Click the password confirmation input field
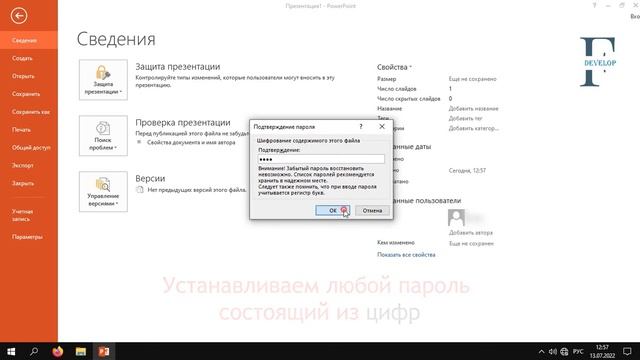640x360 pixels. point(321,159)
